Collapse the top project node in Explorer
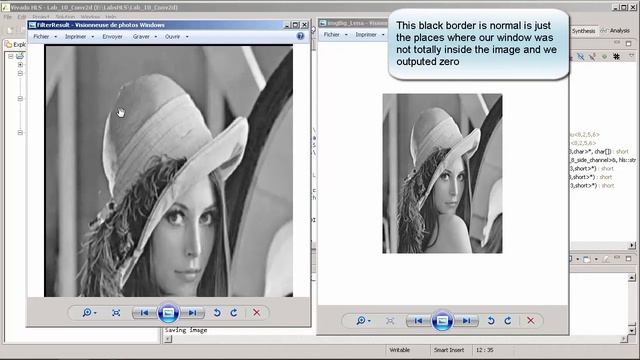 coord(11,56)
